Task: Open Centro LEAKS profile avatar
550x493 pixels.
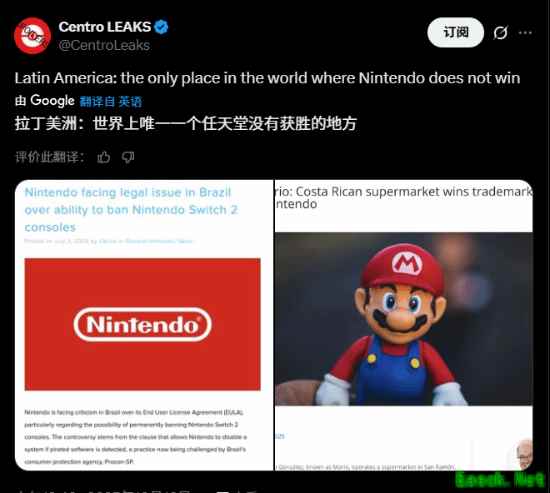Action: coord(32,36)
